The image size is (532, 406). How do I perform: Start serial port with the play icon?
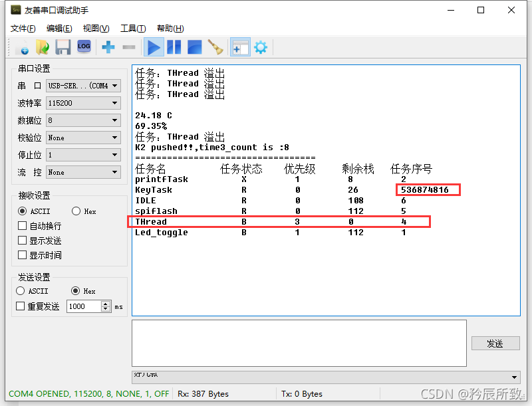click(x=154, y=47)
